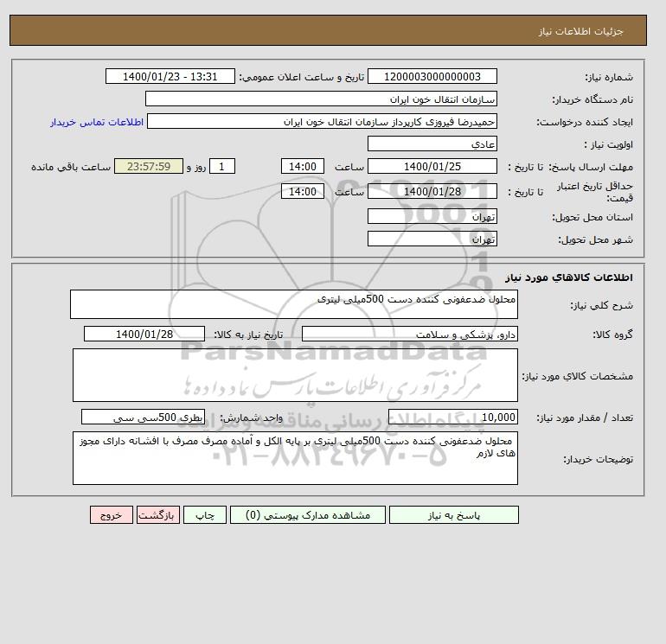666x644 pixels.
Task: Click the label تاریخ نیاز به کالا
Action: pyautogui.click(x=248, y=335)
